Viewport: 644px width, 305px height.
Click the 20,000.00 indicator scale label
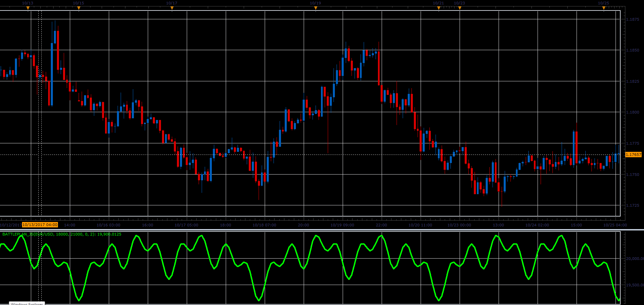[x=635, y=259]
